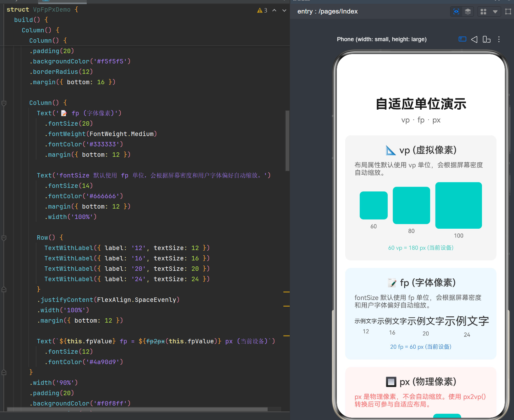This screenshot has height=420, width=514.
Task: Click the '.padding(20)' sticky header line
Action: (52, 51)
